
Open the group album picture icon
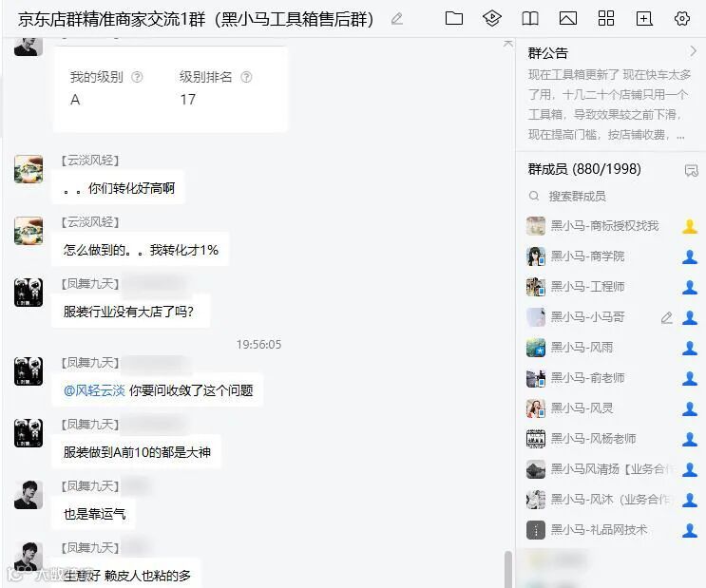(x=568, y=18)
